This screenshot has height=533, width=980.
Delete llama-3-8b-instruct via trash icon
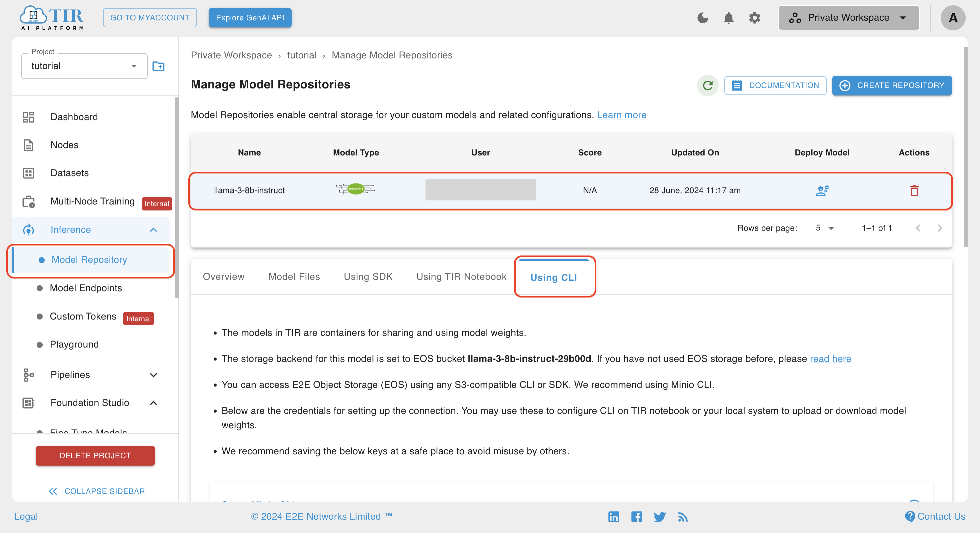point(914,190)
